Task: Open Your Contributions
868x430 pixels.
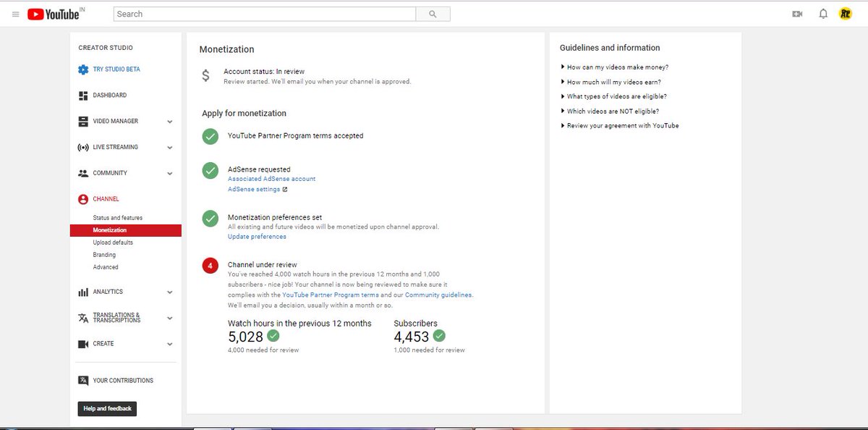Action: coord(123,381)
